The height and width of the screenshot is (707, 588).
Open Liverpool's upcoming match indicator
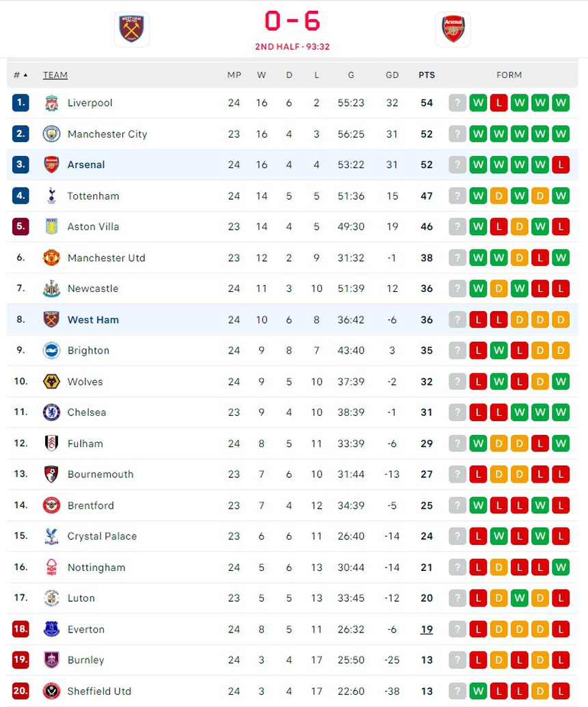457,103
